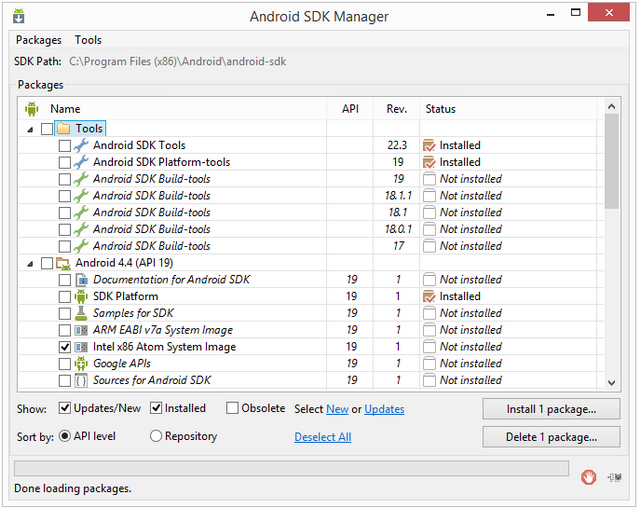The image size is (640, 509).
Task: Check the Android 4.4 (API 19) group checkbox
Action: click(x=47, y=263)
